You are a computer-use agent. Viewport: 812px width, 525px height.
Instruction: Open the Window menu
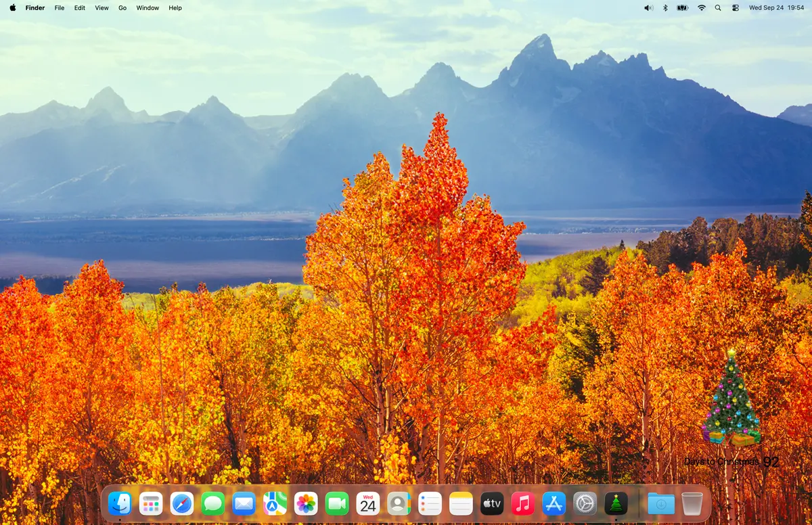[148, 8]
